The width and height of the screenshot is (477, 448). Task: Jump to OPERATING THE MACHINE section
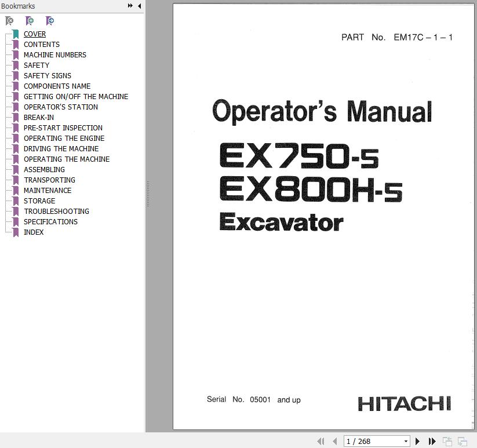click(67, 159)
